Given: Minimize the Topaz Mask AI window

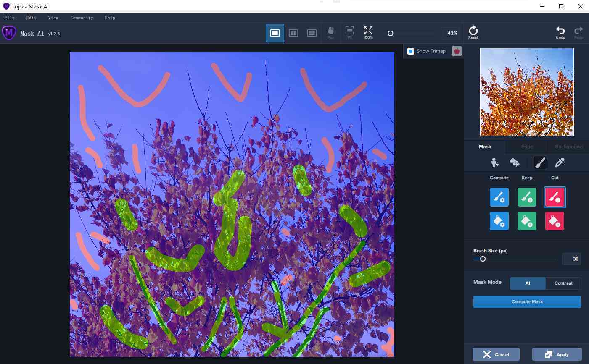Looking at the screenshot, I should point(542,6).
